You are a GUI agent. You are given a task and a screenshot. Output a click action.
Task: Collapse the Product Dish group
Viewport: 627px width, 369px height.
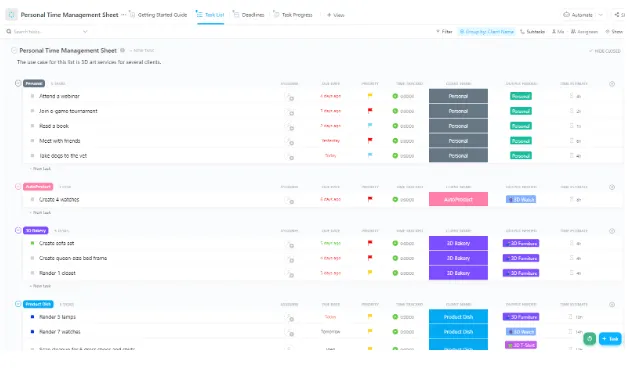pos(18,304)
